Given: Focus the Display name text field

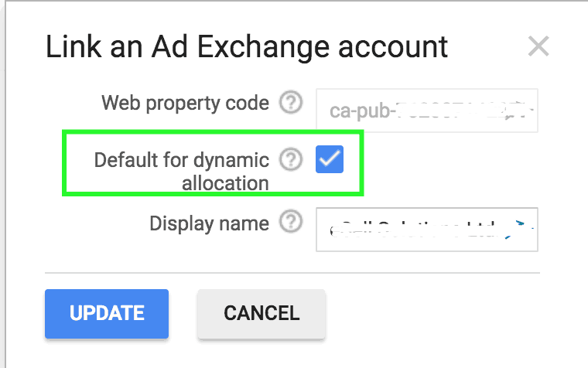Looking at the screenshot, I should [x=427, y=229].
